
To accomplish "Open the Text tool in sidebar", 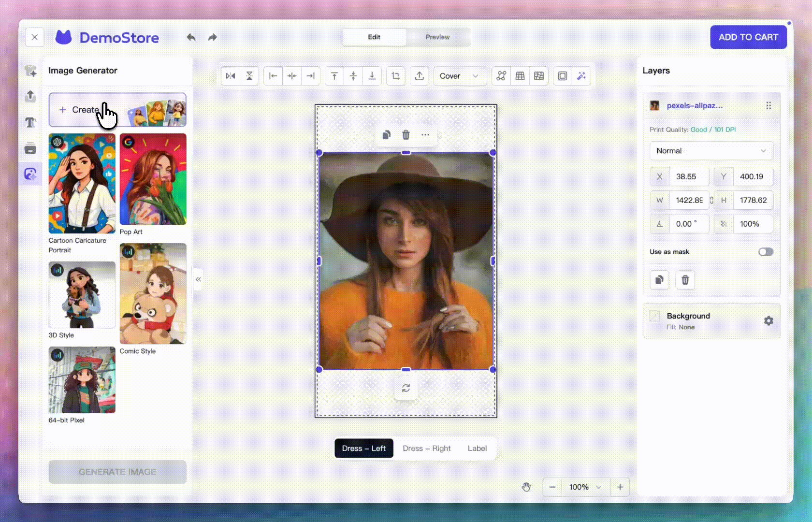I will 30,123.
